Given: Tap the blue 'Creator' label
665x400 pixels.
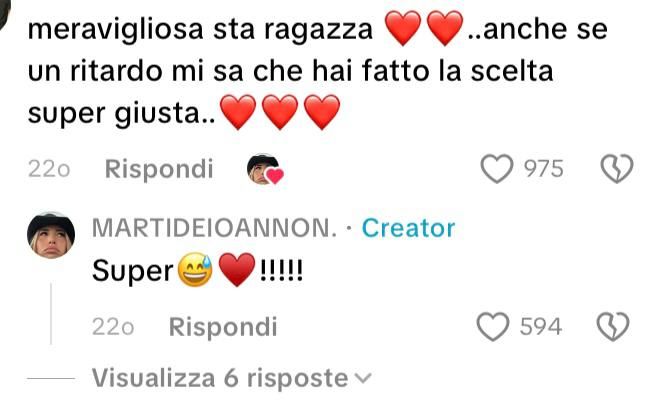Looking at the screenshot, I should (408, 228).
